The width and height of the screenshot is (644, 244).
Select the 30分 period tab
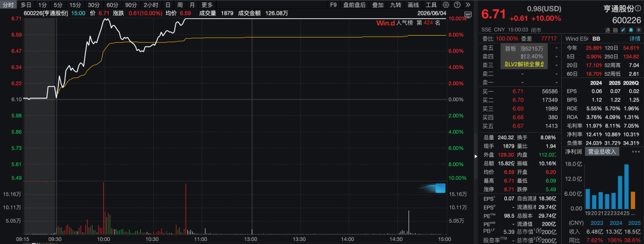pyautogui.click(x=94, y=5)
